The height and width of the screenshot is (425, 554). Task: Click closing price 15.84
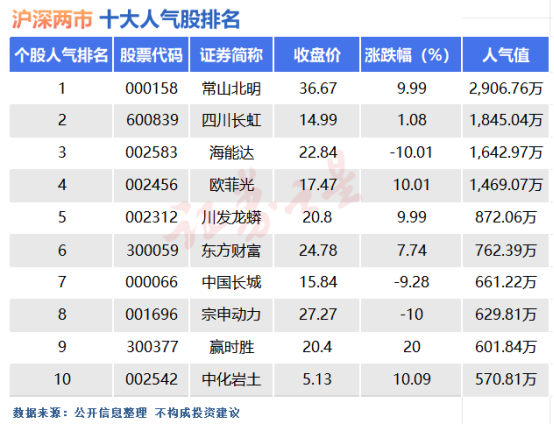(x=318, y=282)
